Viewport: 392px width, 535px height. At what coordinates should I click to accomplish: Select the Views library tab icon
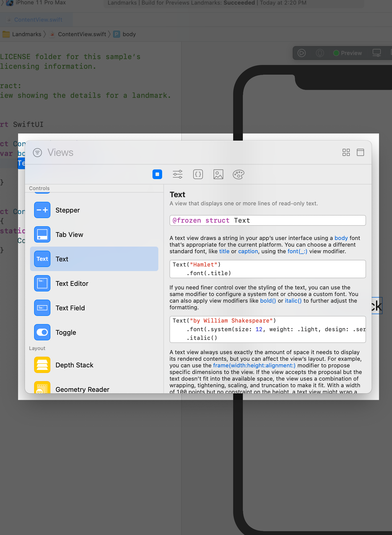[x=157, y=174]
